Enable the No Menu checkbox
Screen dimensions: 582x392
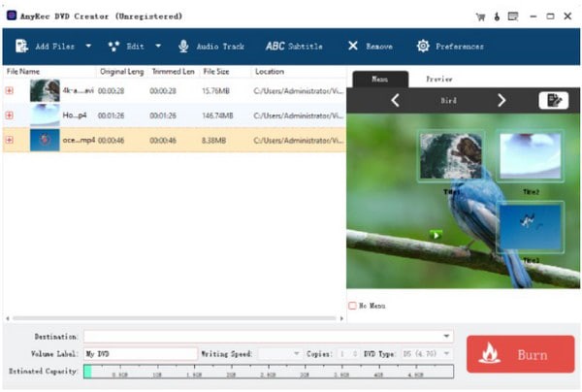pyautogui.click(x=352, y=306)
